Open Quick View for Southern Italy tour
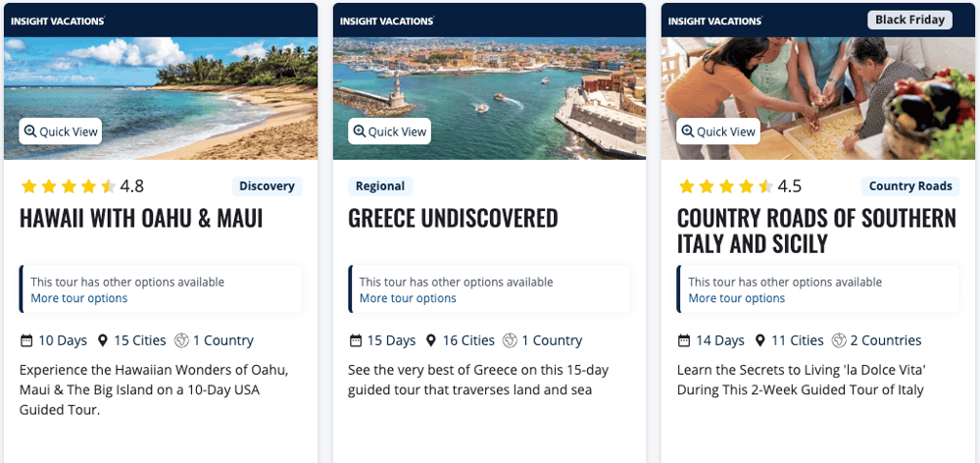Screen dimensions: 980x463 pyautogui.click(x=718, y=131)
